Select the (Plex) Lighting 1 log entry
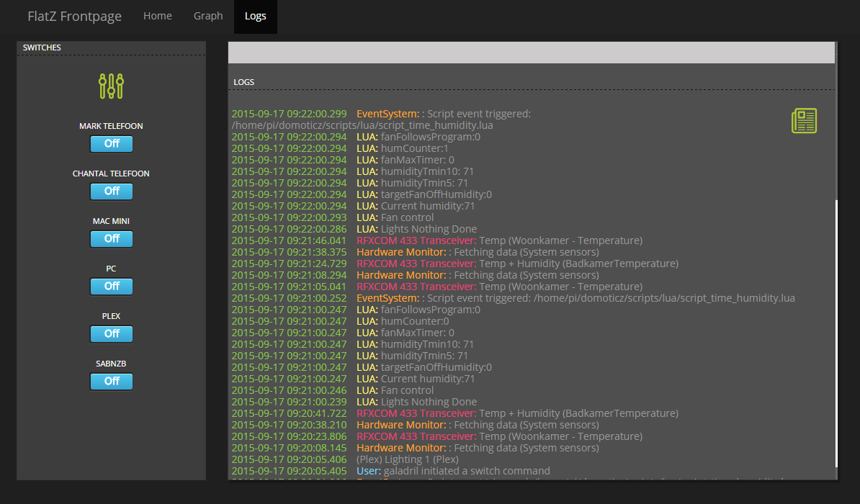 point(345,459)
